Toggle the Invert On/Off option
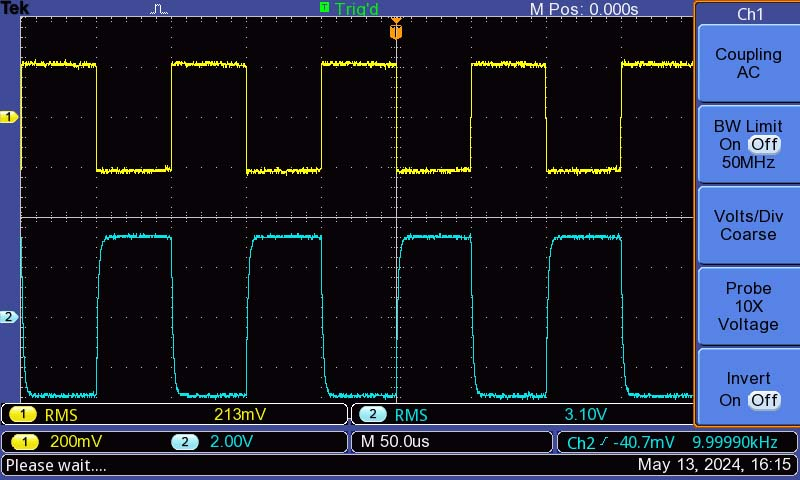Image resolution: width=800 pixels, height=480 pixels. tap(748, 390)
